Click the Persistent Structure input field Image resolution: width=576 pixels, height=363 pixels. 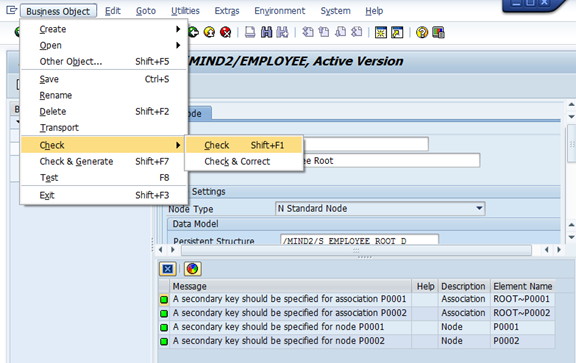point(359,240)
